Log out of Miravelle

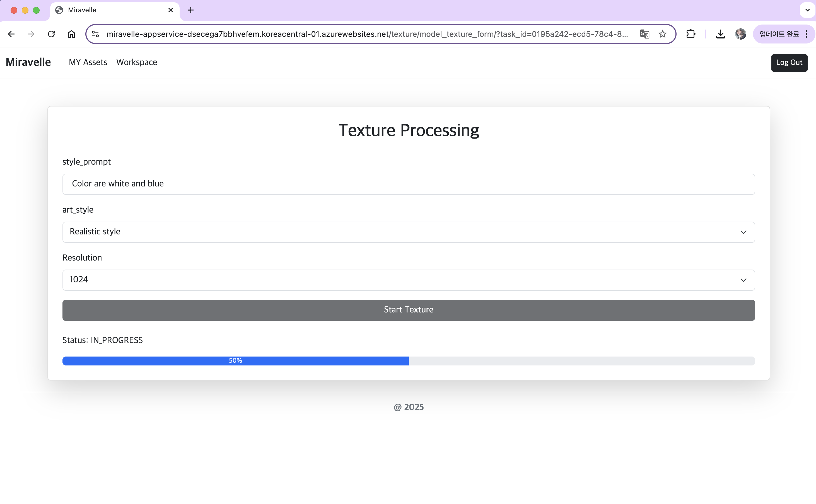tap(789, 63)
